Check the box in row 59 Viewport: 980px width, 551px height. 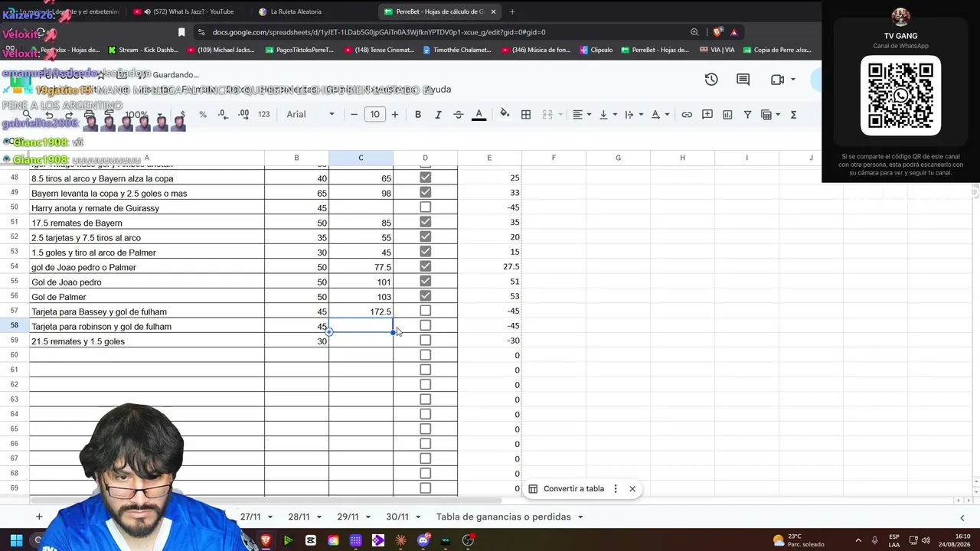pyautogui.click(x=426, y=341)
